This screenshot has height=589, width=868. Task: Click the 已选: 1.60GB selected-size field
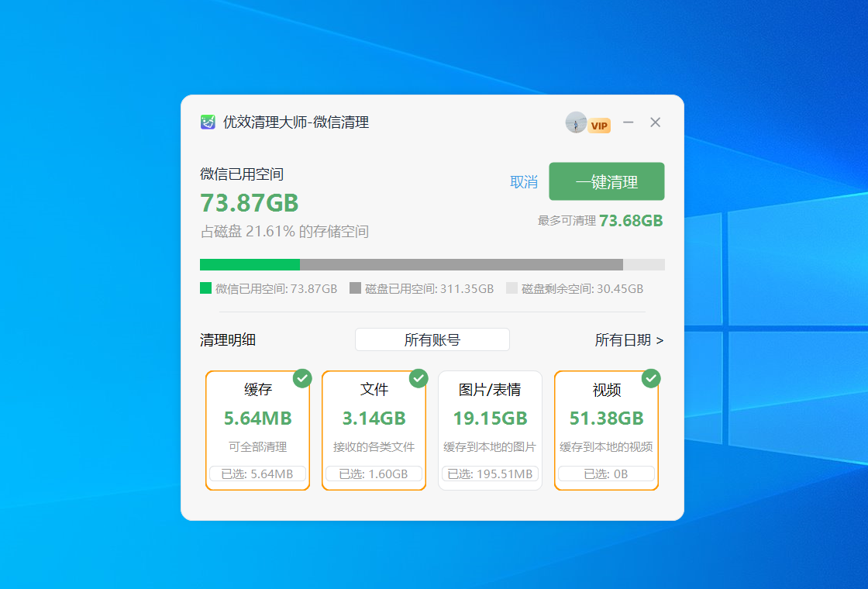pos(374,474)
